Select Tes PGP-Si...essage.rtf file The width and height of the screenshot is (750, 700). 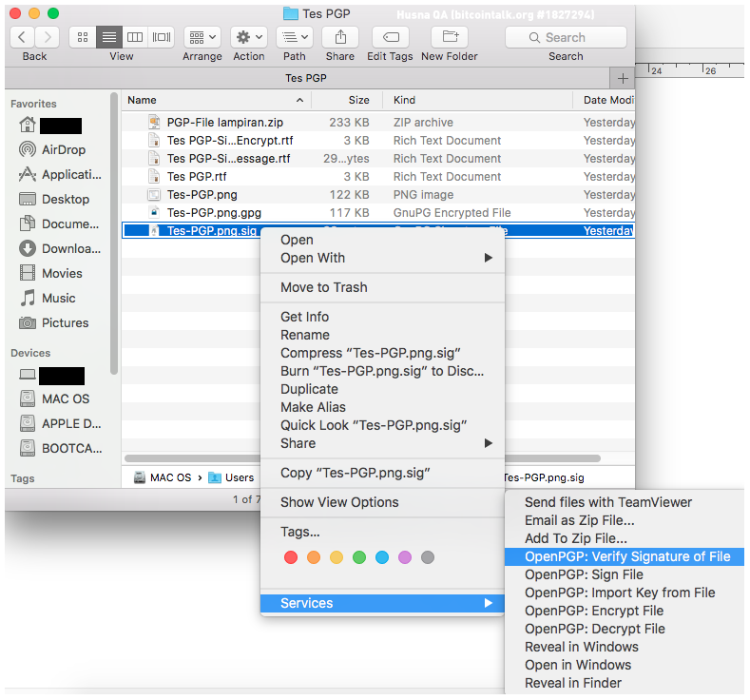tap(378, 159)
